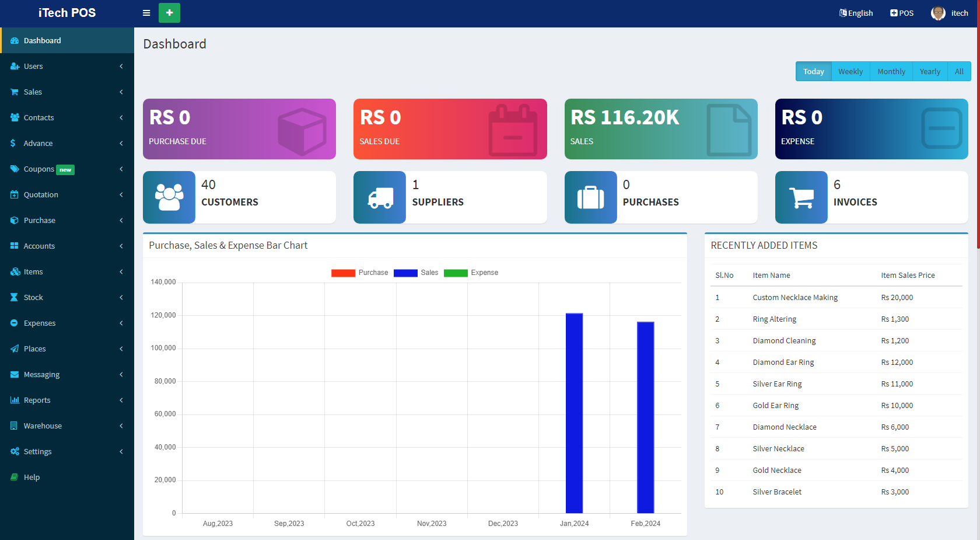The image size is (980, 540).
Task: Toggle Expense series in chart legend
Action: click(x=471, y=273)
